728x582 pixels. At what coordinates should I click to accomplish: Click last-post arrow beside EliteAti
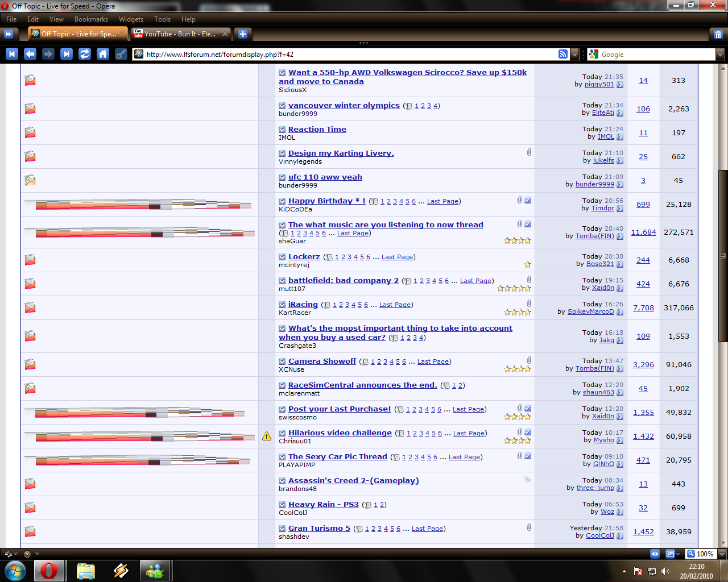coord(620,113)
